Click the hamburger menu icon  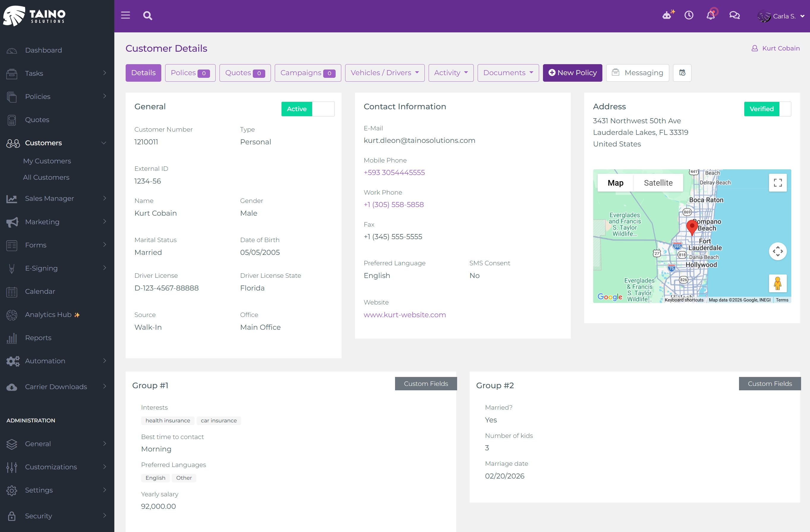click(125, 15)
